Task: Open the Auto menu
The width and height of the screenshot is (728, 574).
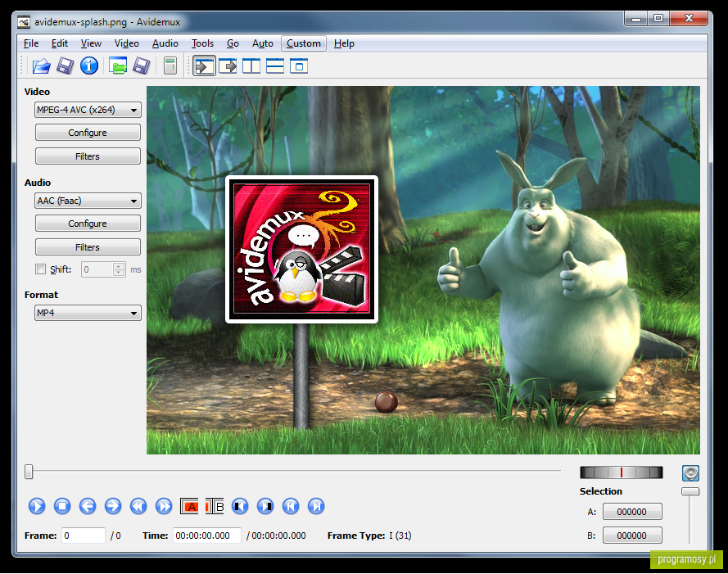Action: tap(262, 43)
